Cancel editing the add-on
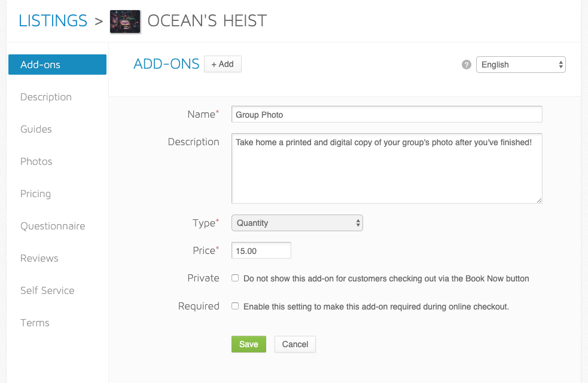 pyautogui.click(x=295, y=344)
